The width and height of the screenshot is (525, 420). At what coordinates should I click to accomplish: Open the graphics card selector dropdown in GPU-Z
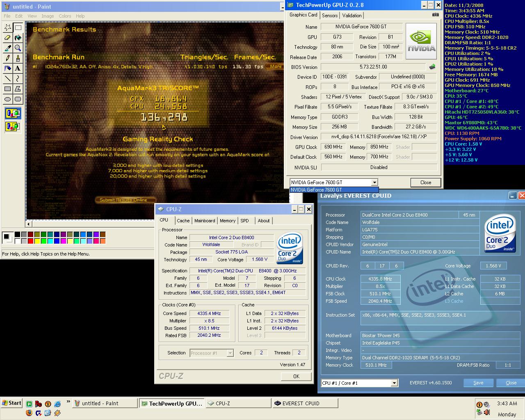pyautogui.click(x=374, y=183)
